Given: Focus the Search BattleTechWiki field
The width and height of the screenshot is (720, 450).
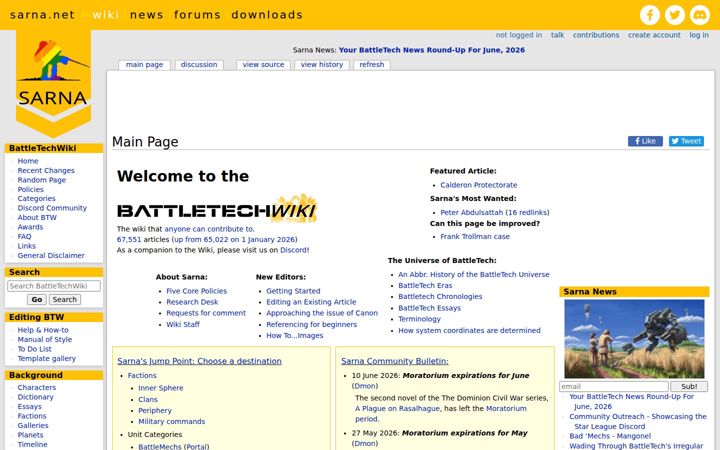Looking at the screenshot, I should [x=54, y=286].
